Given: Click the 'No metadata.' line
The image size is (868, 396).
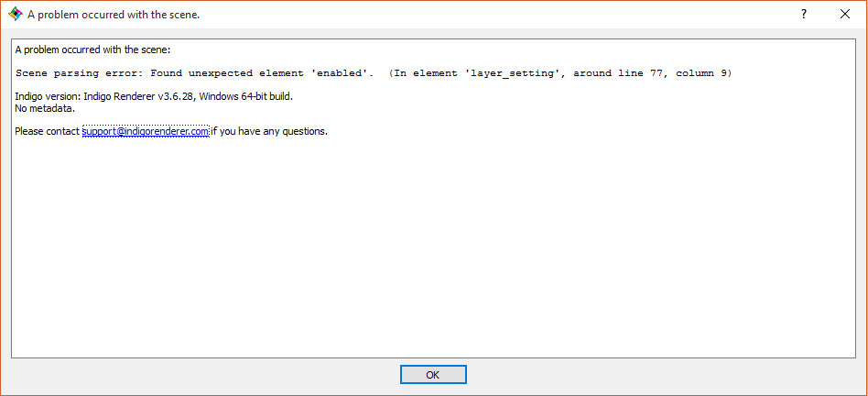Looking at the screenshot, I should click(45, 108).
